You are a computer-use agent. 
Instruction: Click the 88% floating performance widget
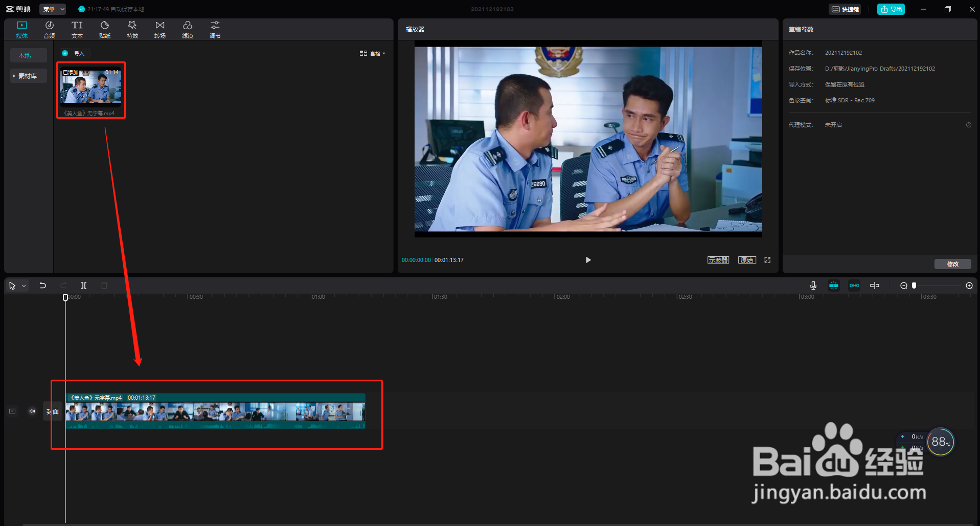click(x=940, y=442)
